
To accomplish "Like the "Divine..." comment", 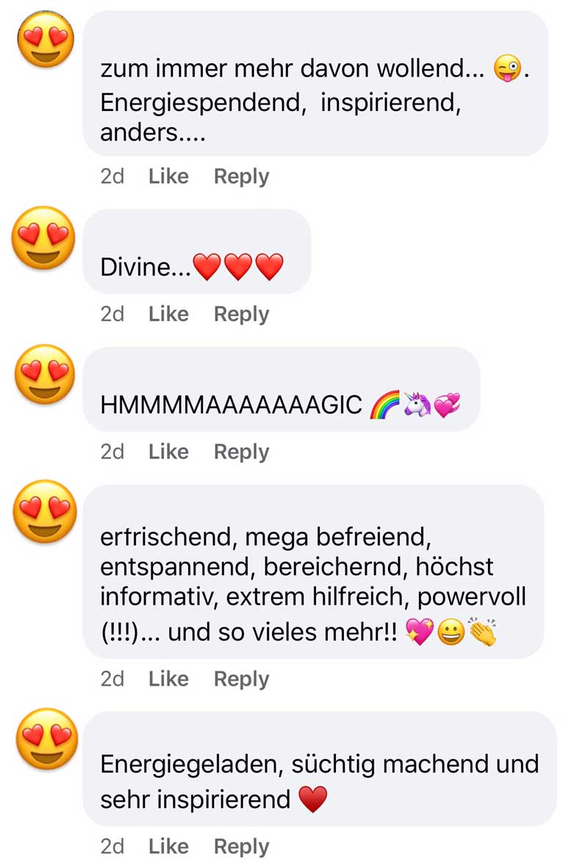I will (x=168, y=314).
